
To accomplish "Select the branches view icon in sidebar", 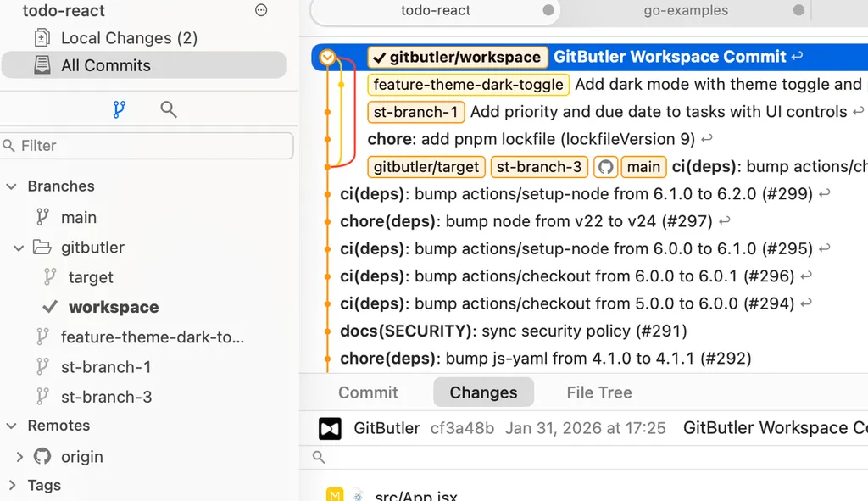I will (119, 109).
